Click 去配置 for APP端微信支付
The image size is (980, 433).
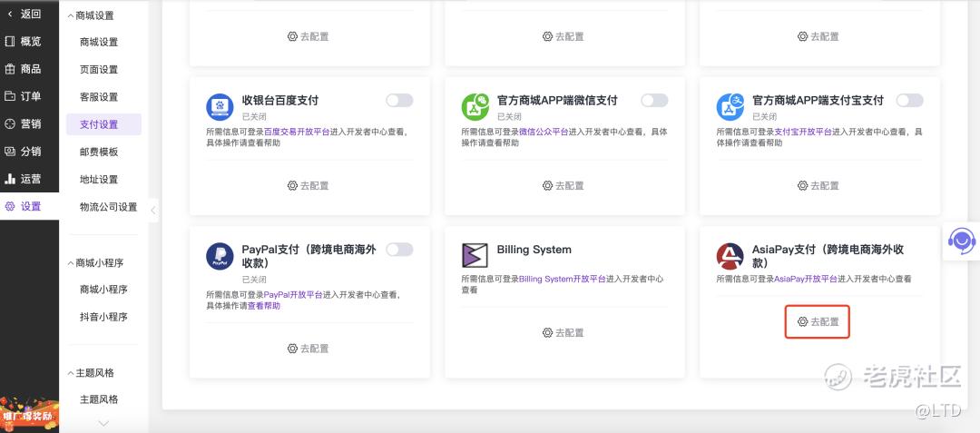563,185
